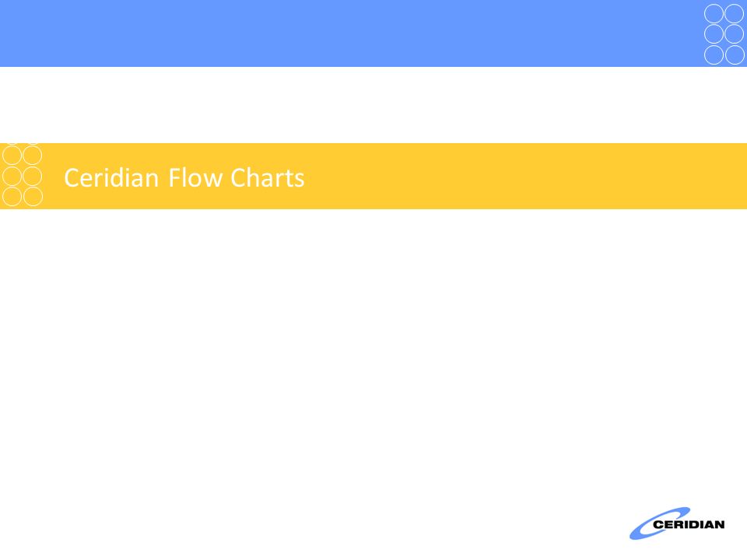This screenshot has height=560, width=747.
Task: Click the "Ceridian Flow Charts" title text
Action: pyautogui.click(x=184, y=177)
